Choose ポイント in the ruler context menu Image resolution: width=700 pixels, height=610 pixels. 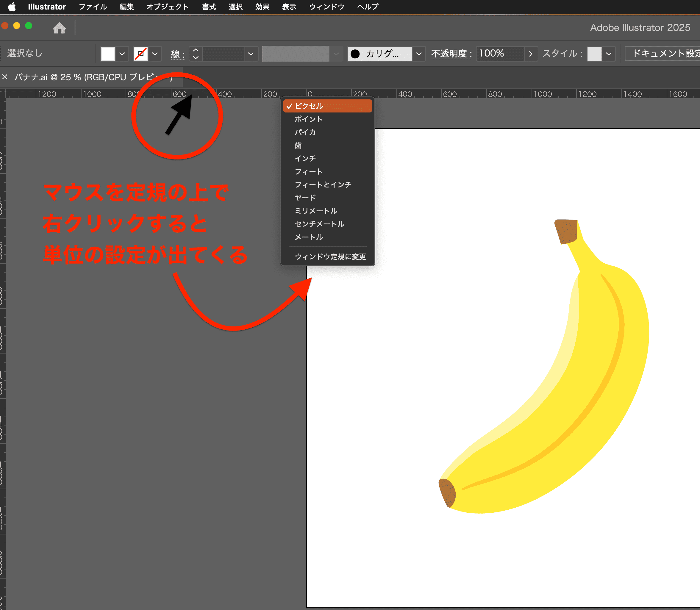pos(308,119)
